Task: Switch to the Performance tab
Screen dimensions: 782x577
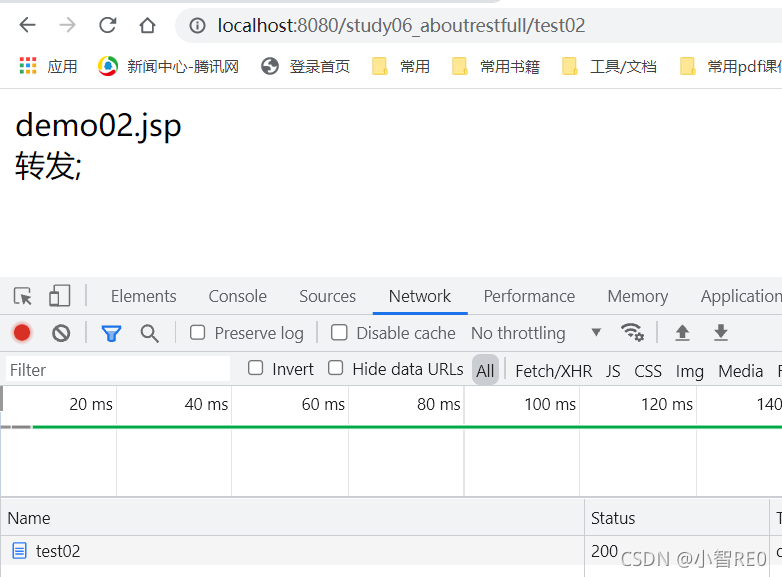Action: (x=529, y=296)
